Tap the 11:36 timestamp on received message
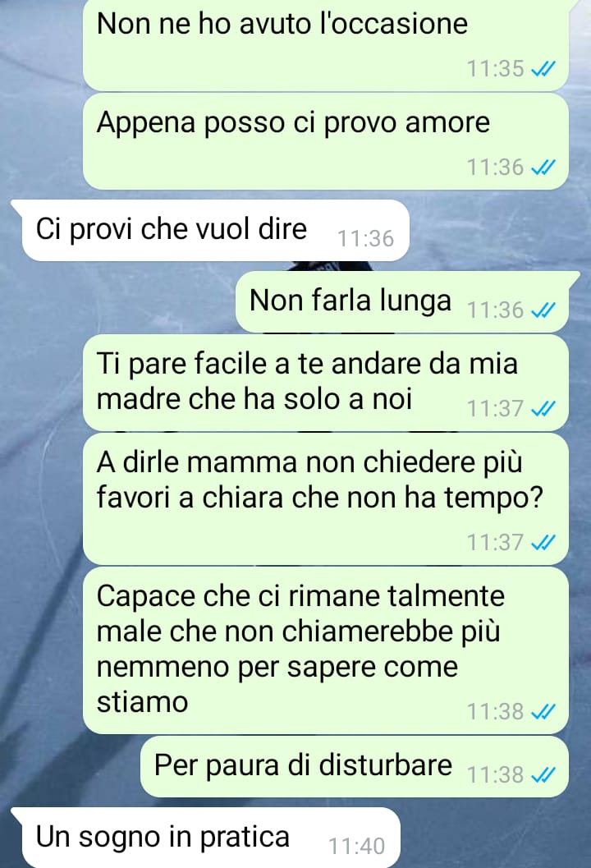The width and height of the screenshot is (591, 868). (365, 239)
